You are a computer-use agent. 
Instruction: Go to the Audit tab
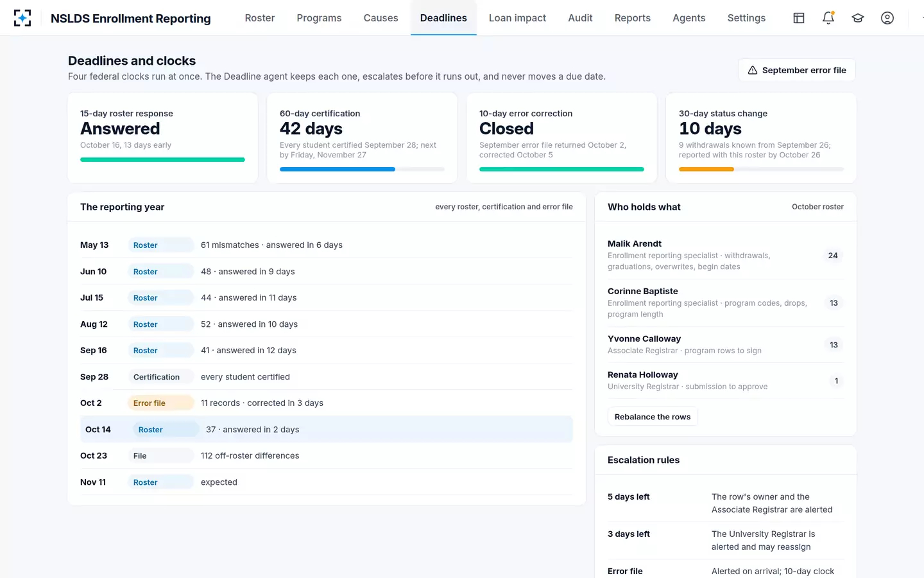pos(580,18)
